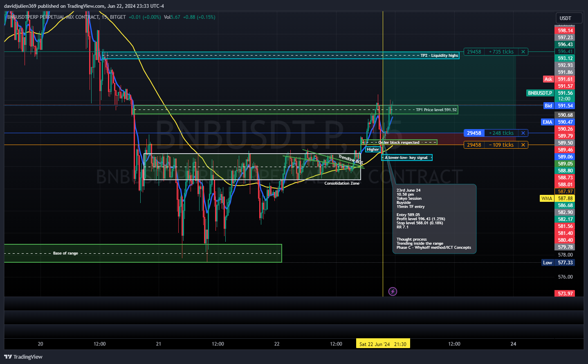
Task: Click the 'Thought process' line in the note
Action: [x=411, y=239]
